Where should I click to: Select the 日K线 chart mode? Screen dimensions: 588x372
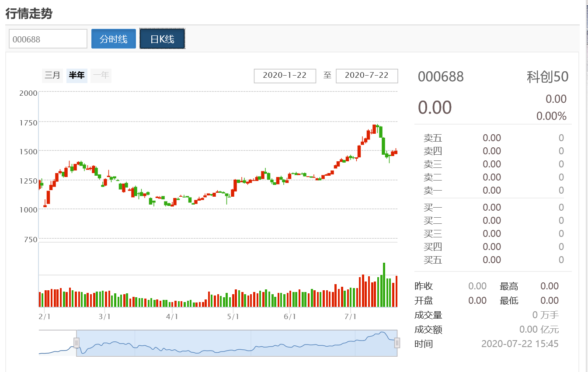[162, 38]
